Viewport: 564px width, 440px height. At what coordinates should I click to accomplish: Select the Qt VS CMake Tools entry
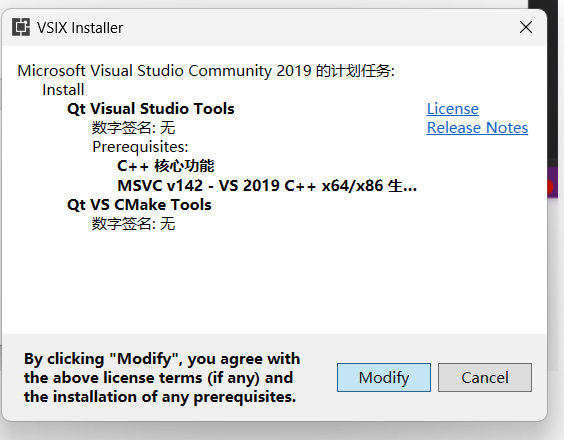(139, 205)
